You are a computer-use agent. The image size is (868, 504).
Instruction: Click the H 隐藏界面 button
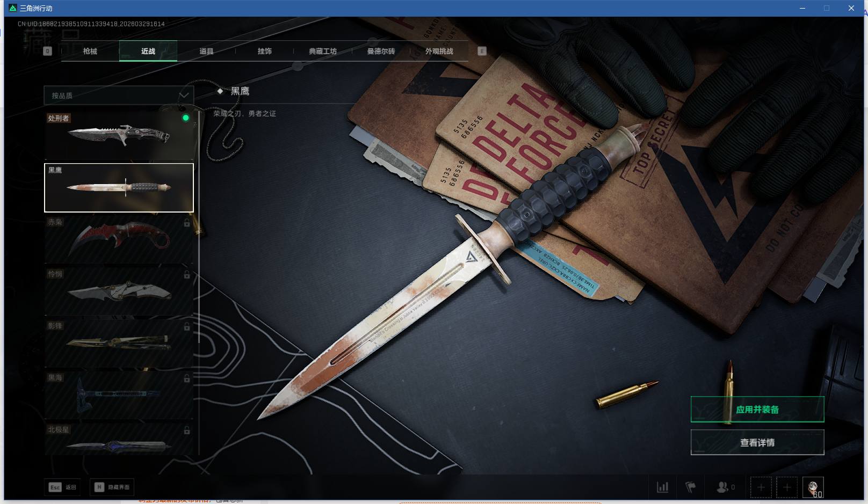(x=112, y=487)
